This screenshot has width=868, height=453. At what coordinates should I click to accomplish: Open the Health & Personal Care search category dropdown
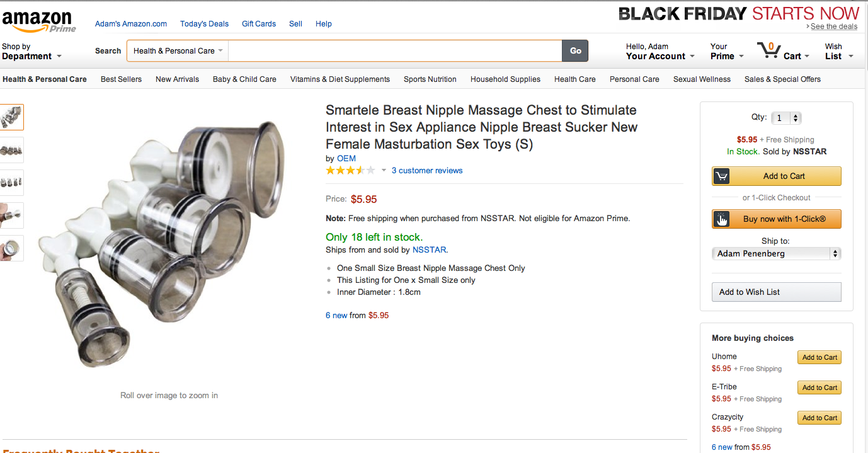[x=178, y=51]
